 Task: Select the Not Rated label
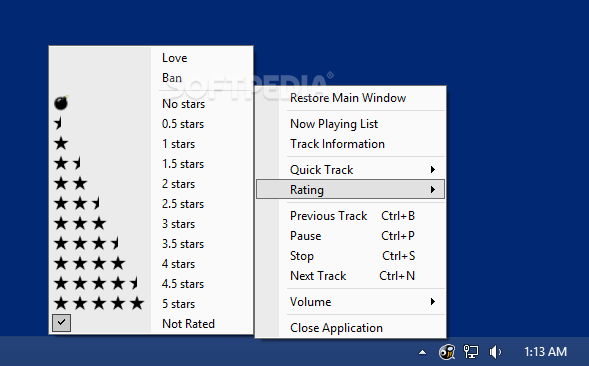(x=188, y=324)
